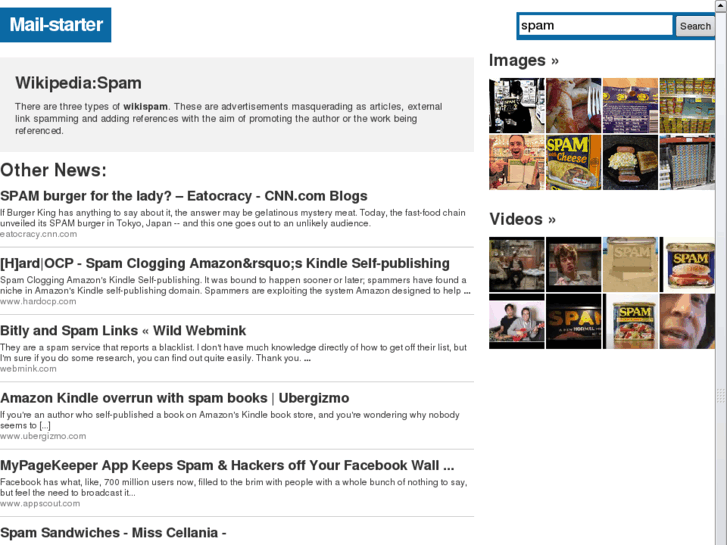The image size is (727, 545).
Task: Click the wikispam description paragraph
Action: 229,119
